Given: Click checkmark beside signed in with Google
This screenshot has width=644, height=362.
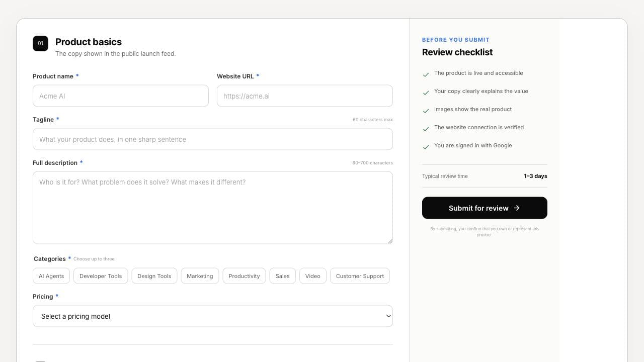Looking at the screenshot, I should click(x=426, y=147).
